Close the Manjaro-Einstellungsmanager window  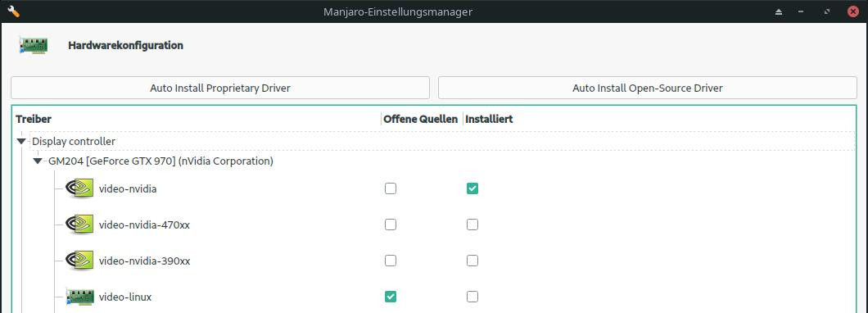(853, 11)
